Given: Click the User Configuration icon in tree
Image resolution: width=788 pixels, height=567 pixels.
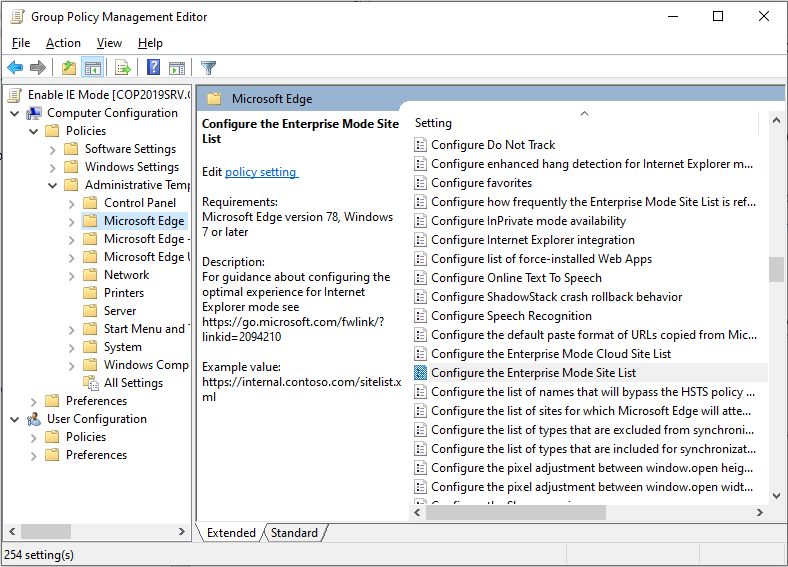Looking at the screenshot, I should pyautogui.click(x=34, y=419).
